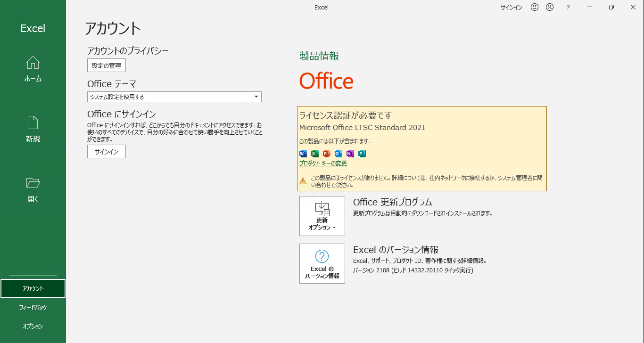Close the Excel window
Viewport: 644px width, 343px height.
point(633,7)
